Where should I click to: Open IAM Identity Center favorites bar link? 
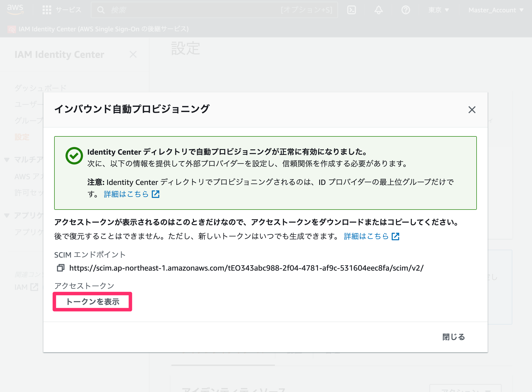[x=103, y=29]
